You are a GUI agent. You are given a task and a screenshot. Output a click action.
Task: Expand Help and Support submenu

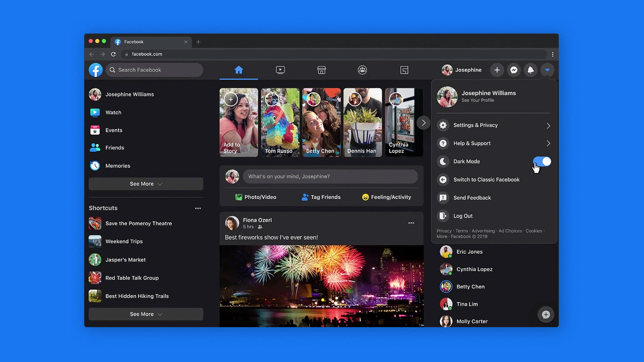[548, 143]
